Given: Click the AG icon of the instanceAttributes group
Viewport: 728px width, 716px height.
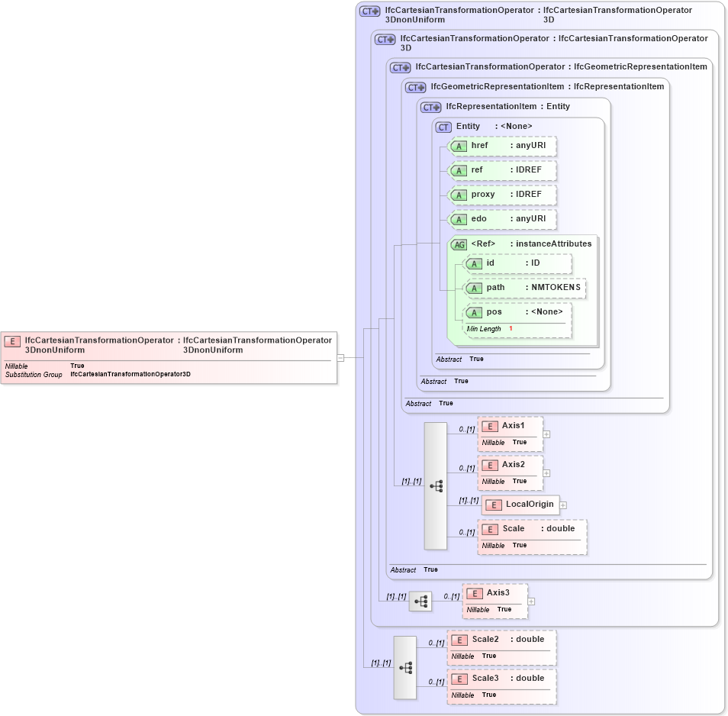Looking at the screenshot, I should click(x=460, y=244).
